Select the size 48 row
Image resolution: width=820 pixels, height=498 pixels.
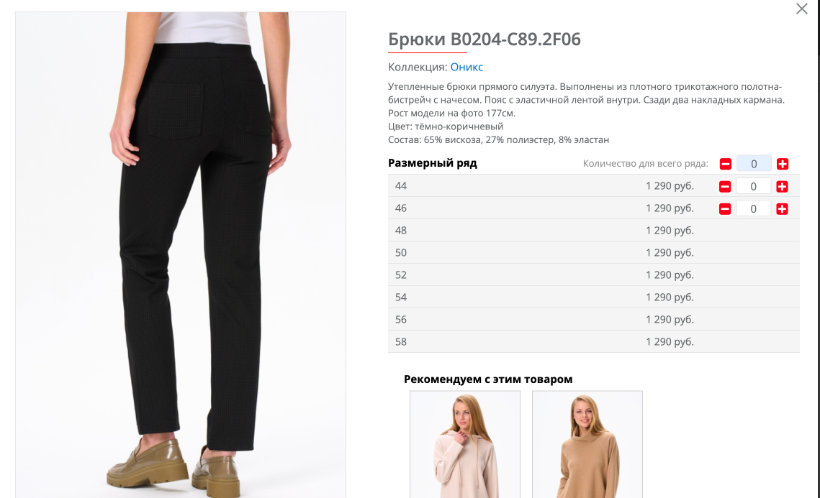[x=594, y=230]
